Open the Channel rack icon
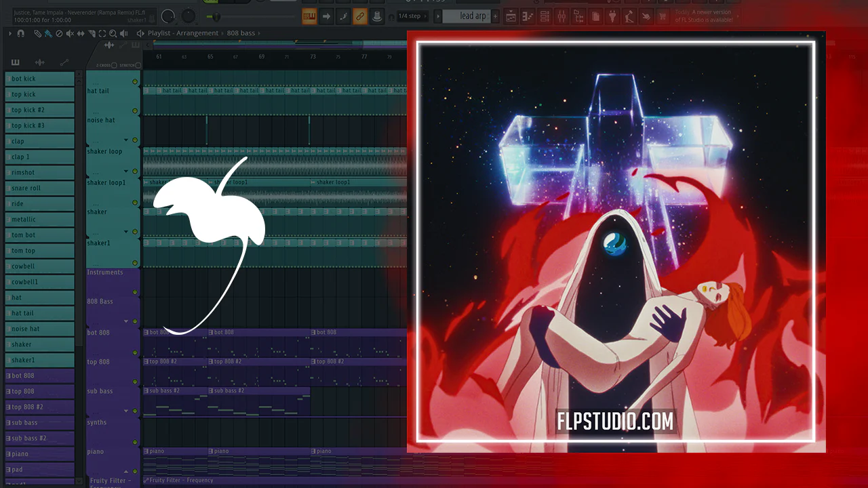 [x=545, y=16]
